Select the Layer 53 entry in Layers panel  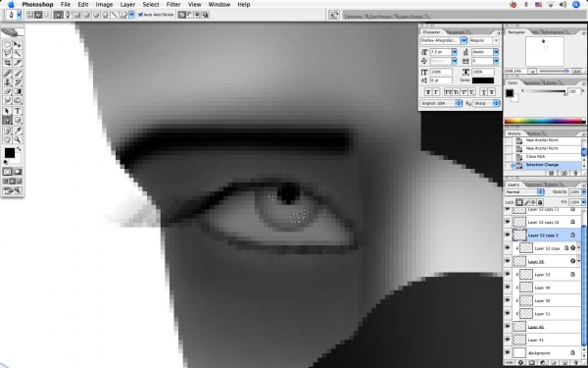click(x=542, y=275)
